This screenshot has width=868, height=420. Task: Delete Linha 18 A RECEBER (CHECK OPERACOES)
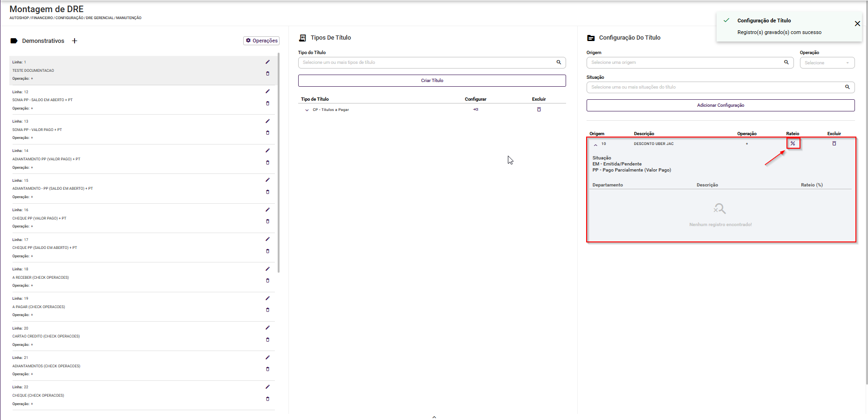[x=267, y=281]
